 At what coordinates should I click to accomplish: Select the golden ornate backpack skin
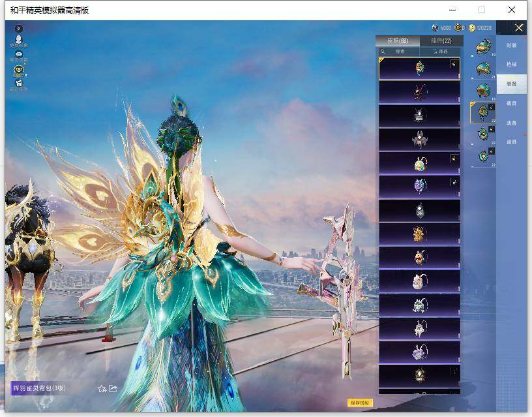click(419, 234)
